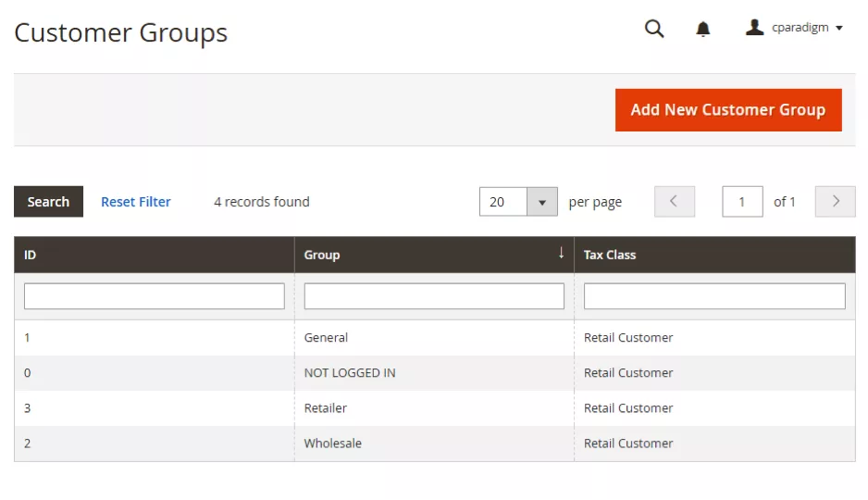The image size is (868, 500).
Task: Click Add New Customer Group button
Action: click(x=728, y=109)
